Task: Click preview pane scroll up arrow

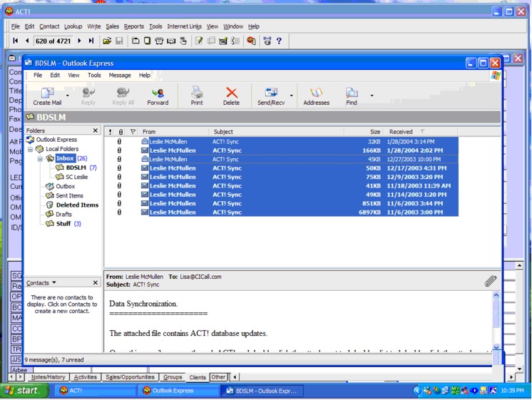Action: click(496, 295)
